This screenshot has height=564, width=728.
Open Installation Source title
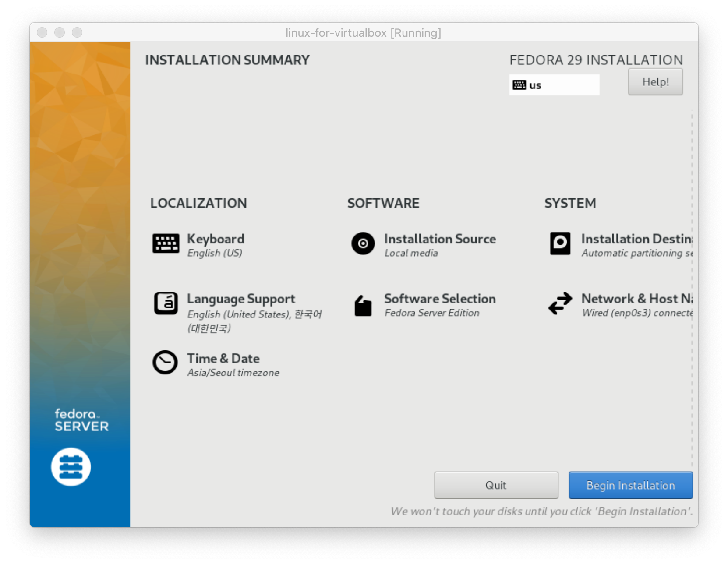click(x=440, y=239)
